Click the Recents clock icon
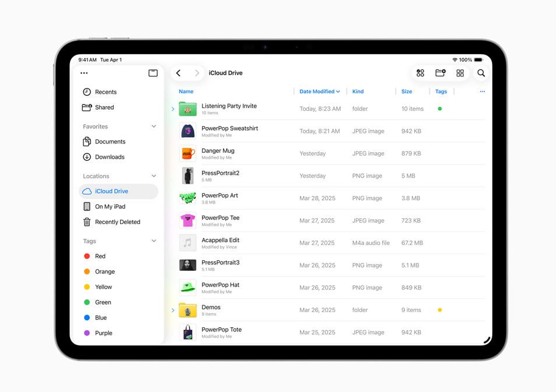 click(87, 92)
